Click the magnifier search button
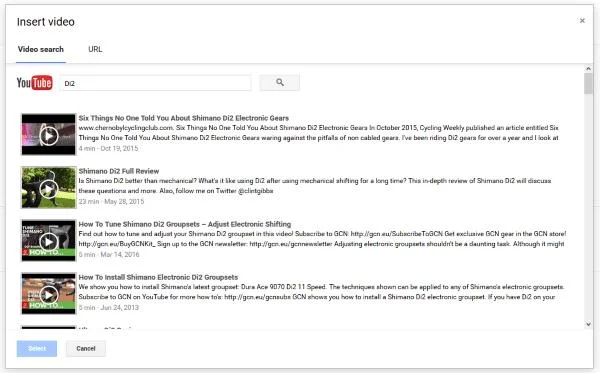Viewport: 600px width, 373px height. (x=280, y=83)
